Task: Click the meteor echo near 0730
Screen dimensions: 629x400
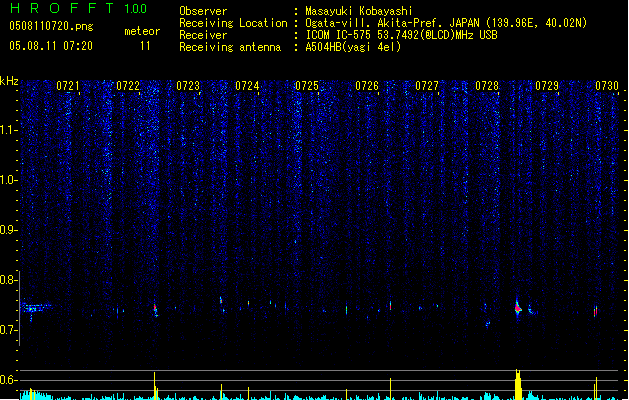Action: (x=596, y=311)
